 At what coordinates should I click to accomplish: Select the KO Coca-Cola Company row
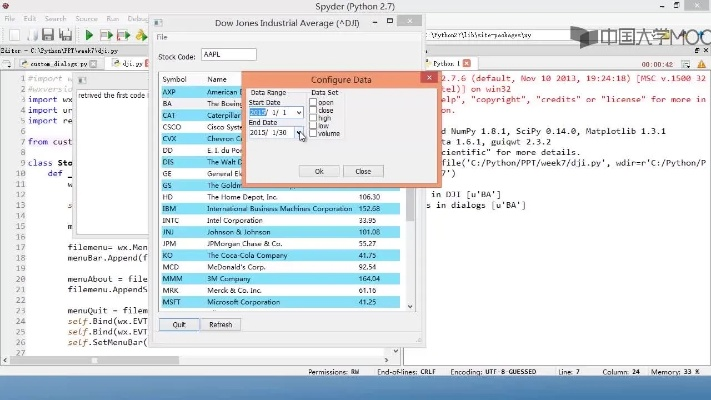[x=281, y=255]
